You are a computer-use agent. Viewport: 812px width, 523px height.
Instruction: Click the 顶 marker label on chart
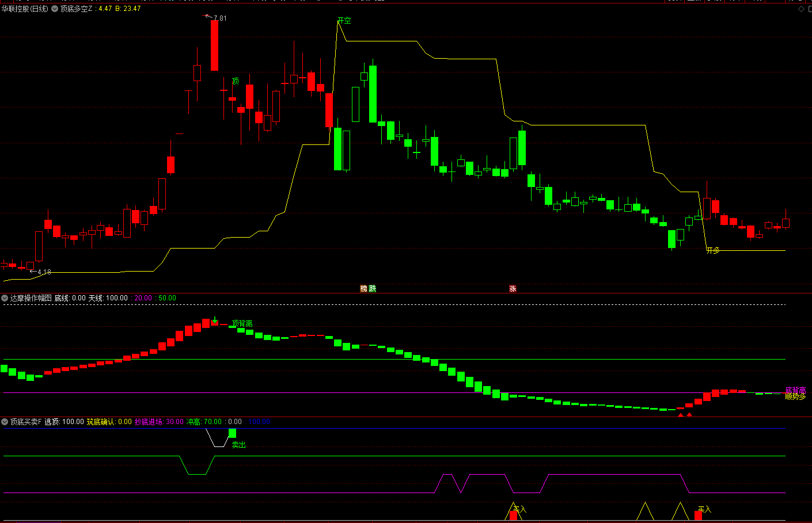[235, 81]
